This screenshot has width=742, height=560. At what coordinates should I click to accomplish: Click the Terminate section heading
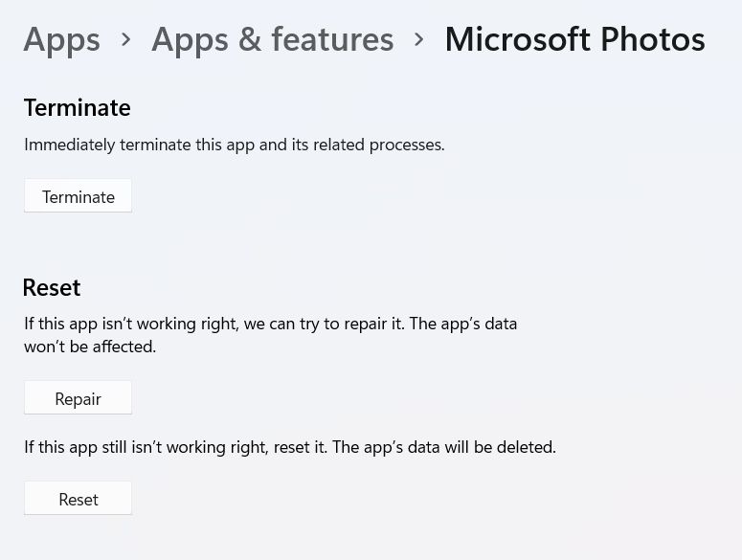pyautogui.click(x=77, y=107)
